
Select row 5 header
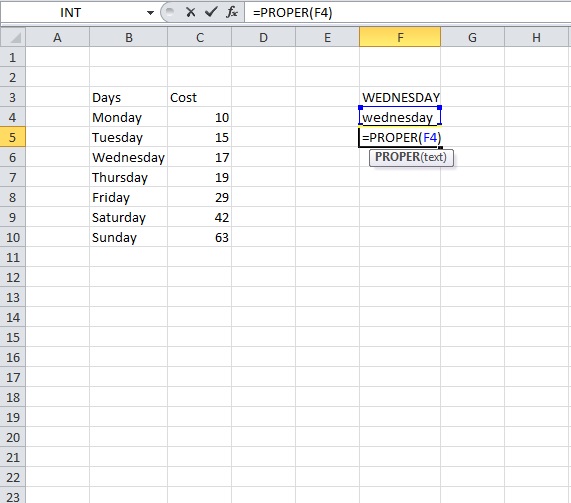click(x=13, y=137)
